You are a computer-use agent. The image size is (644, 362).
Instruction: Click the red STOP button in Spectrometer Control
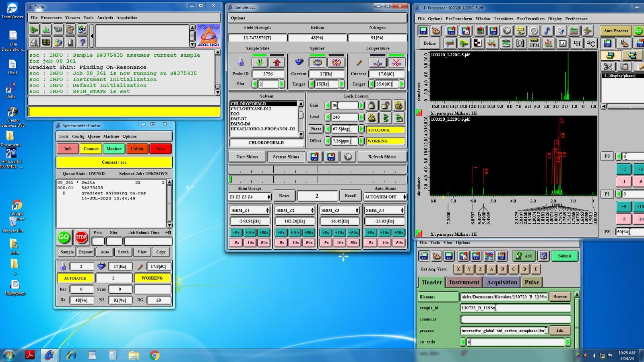point(81,237)
